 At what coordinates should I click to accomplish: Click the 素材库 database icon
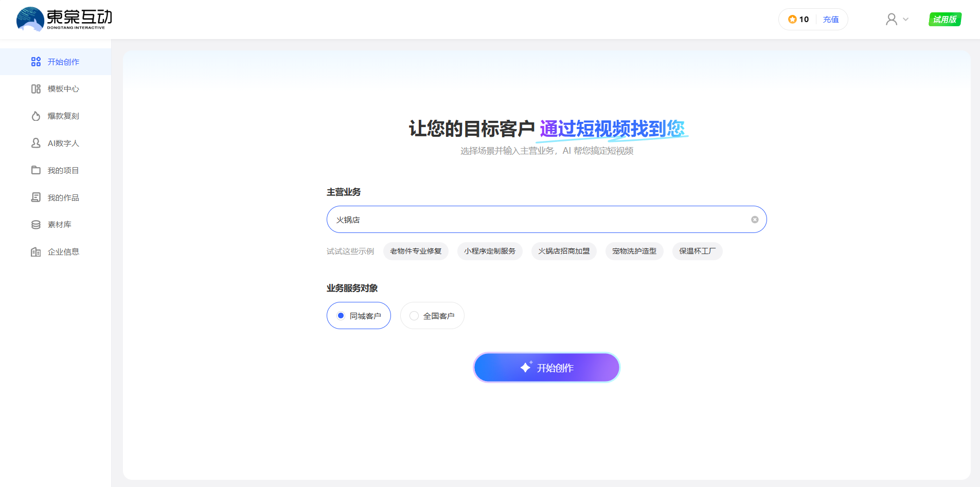point(36,225)
